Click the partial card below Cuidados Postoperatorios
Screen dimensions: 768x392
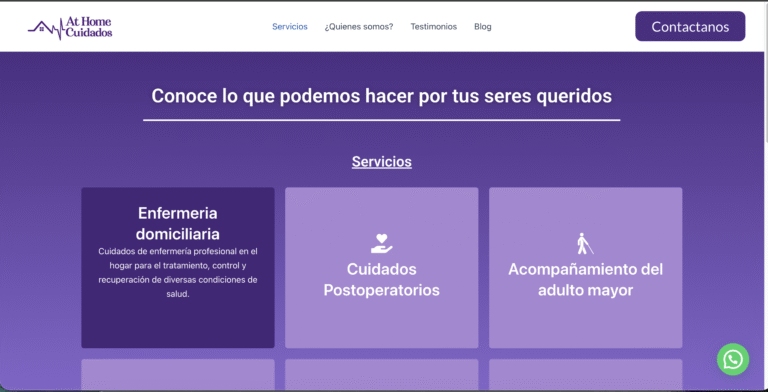[x=382, y=374]
